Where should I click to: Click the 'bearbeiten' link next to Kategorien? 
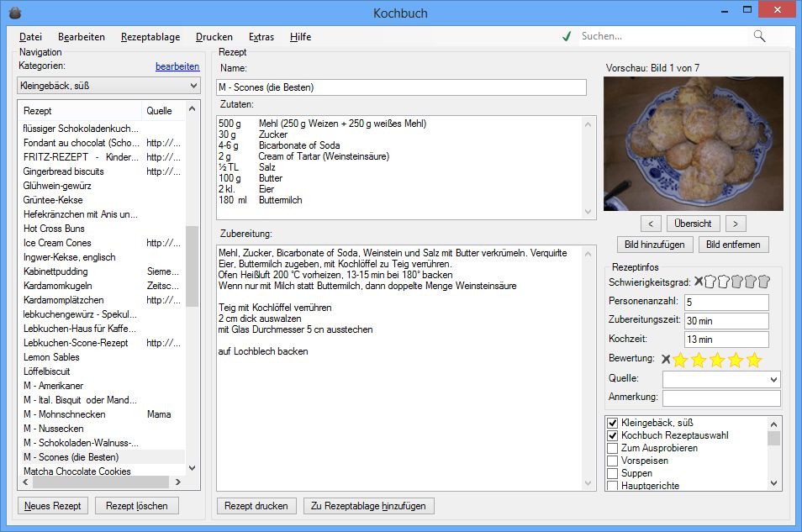tap(177, 66)
